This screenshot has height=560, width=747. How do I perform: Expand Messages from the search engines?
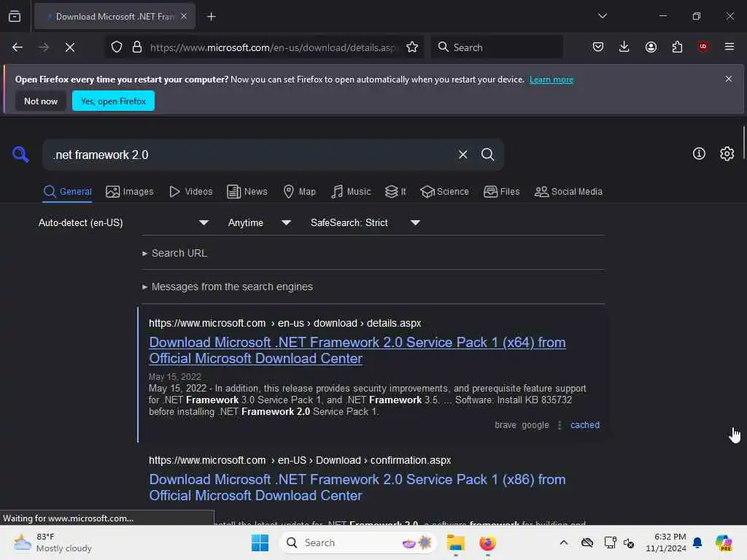228,287
